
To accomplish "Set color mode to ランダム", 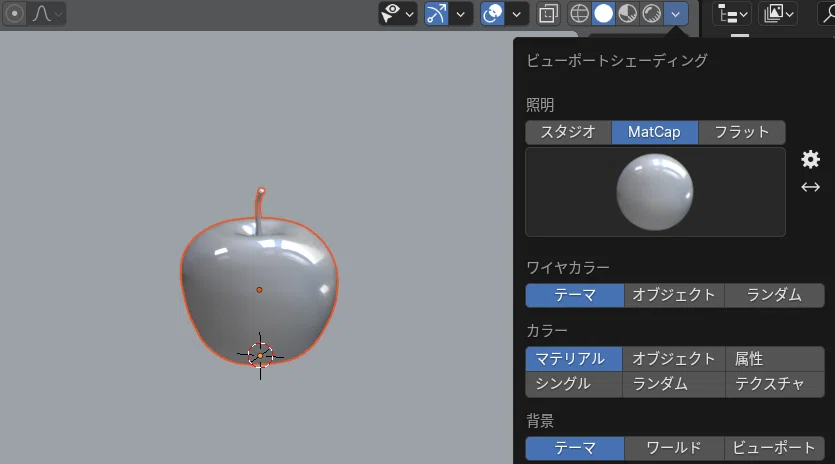I will (674, 384).
